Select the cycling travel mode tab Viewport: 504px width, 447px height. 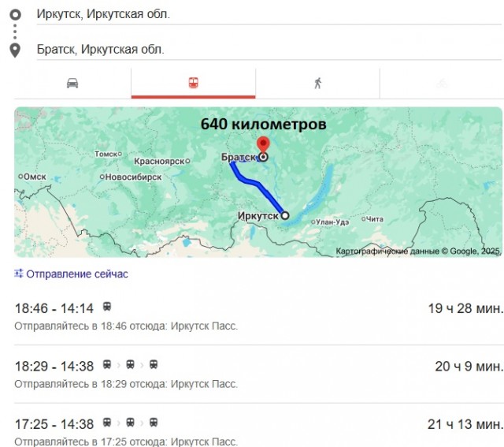click(442, 83)
